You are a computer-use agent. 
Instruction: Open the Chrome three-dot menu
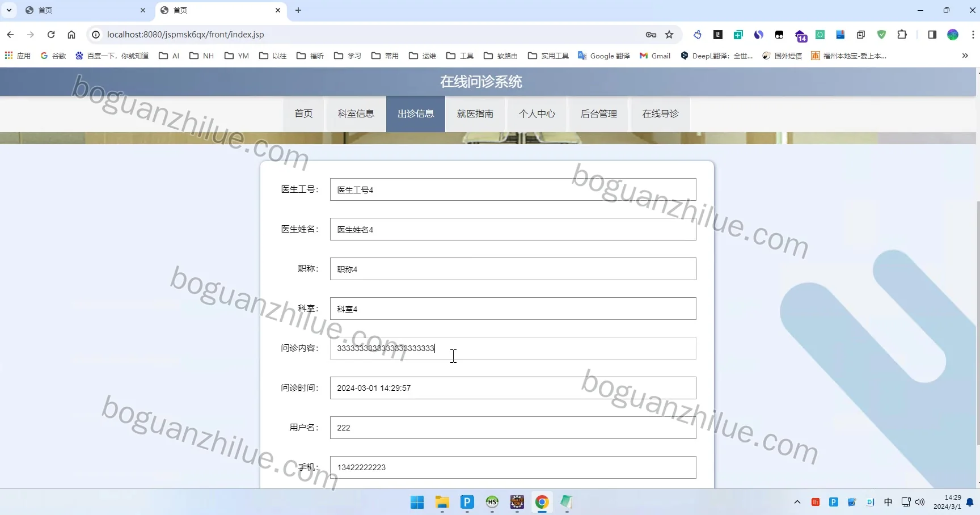[973, 35]
